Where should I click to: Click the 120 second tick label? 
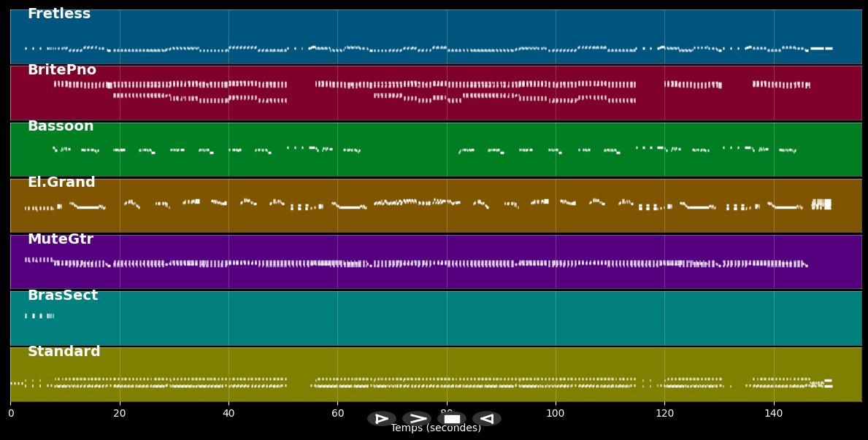coord(664,414)
